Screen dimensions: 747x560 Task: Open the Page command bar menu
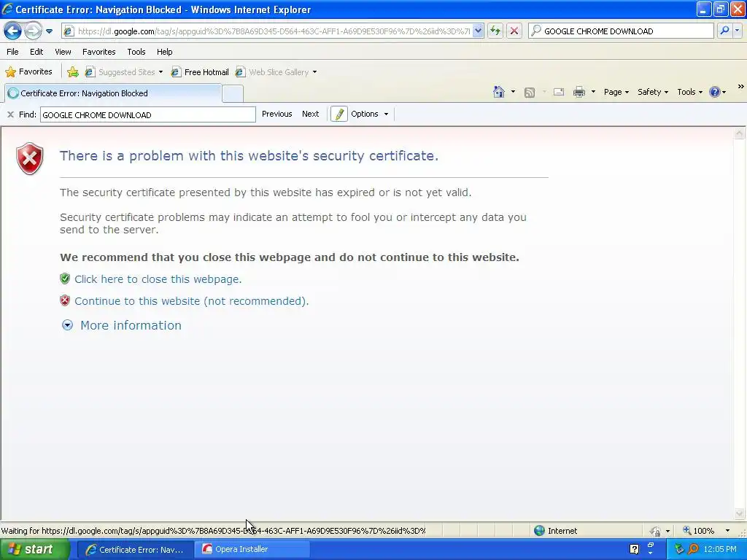click(x=616, y=92)
